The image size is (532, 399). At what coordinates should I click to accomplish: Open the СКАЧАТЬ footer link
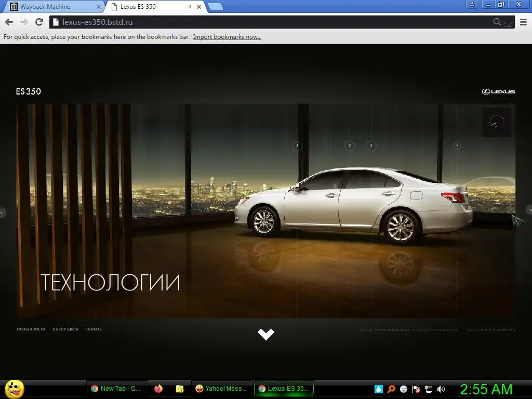[94, 329]
